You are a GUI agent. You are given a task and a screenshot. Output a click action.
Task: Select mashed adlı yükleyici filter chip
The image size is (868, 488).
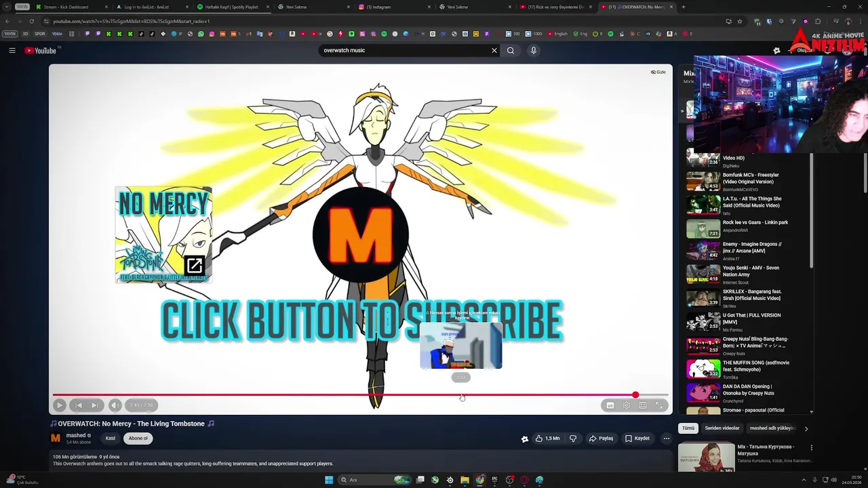pos(772,428)
